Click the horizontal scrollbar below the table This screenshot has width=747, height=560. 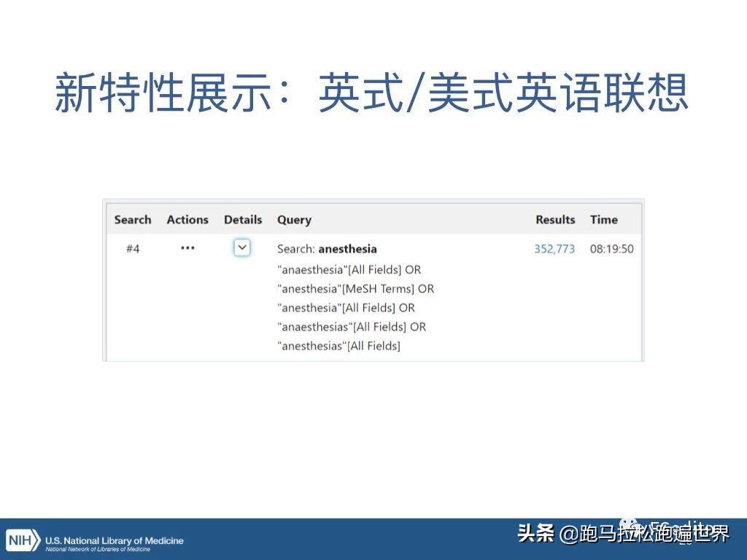tap(373, 359)
